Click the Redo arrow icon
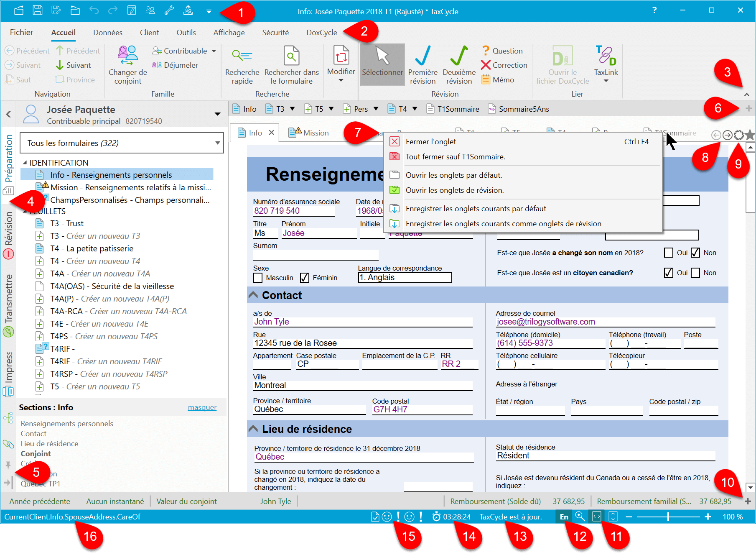The image size is (756, 555). tap(113, 11)
